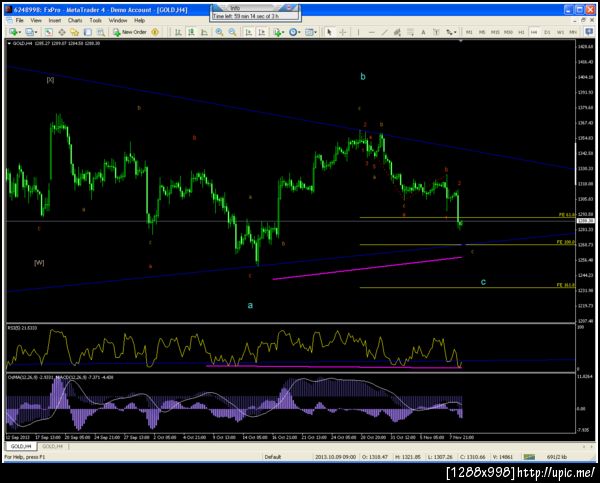This screenshot has height=483, width=600.
Task: Select the Trendline drawing tool
Action: tap(385, 32)
